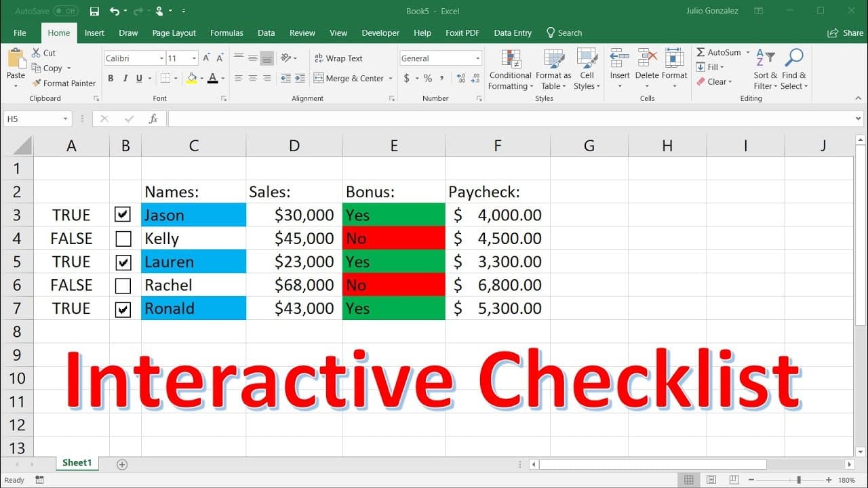Image resolution: width=868 pixels, height=488 pixels.
Task: Open the Sort & Filter dropdown
Action: pos(766,69)
